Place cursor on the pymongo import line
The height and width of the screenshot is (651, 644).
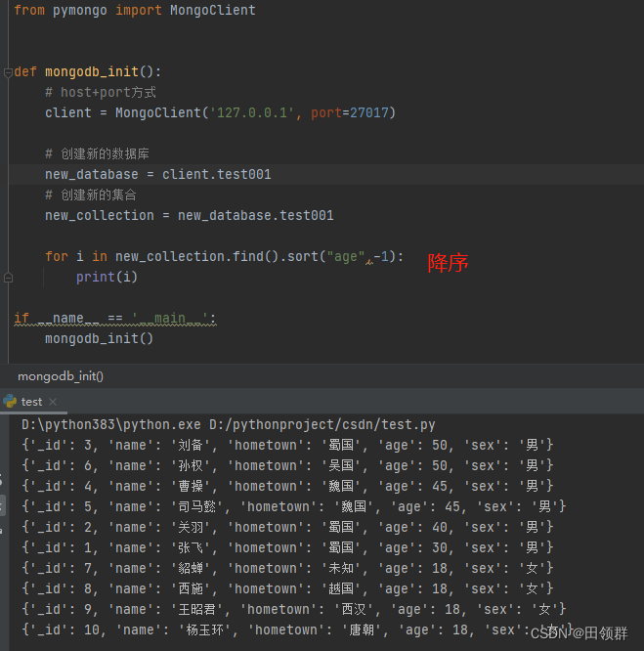[135, 11]
